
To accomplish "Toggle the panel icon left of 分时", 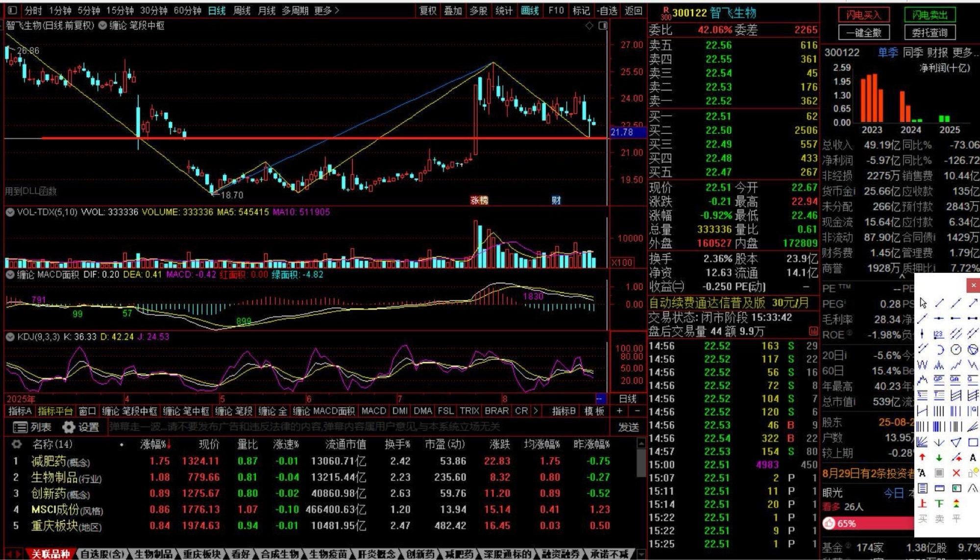I will coord(13,10).
